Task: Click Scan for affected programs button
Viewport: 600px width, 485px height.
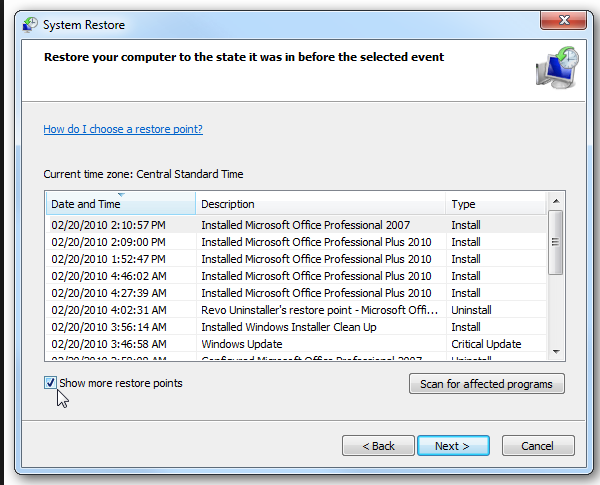Action: (486, 384)
